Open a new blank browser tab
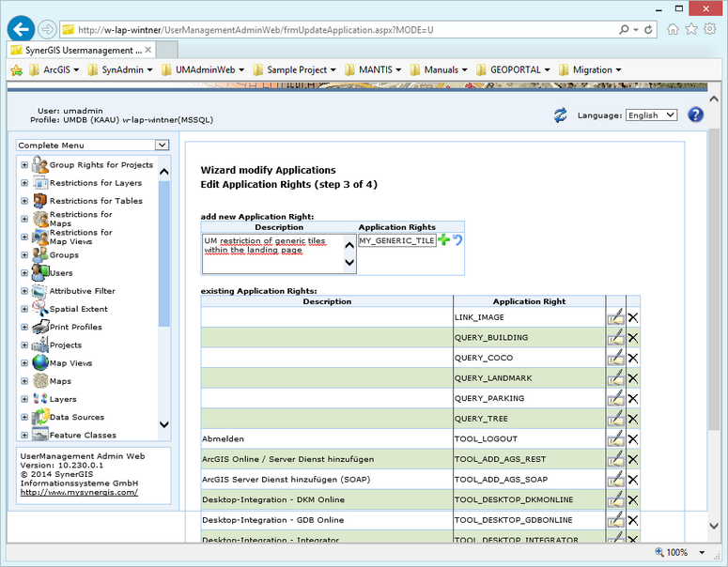728x567 pixels. tap(167, 50)
